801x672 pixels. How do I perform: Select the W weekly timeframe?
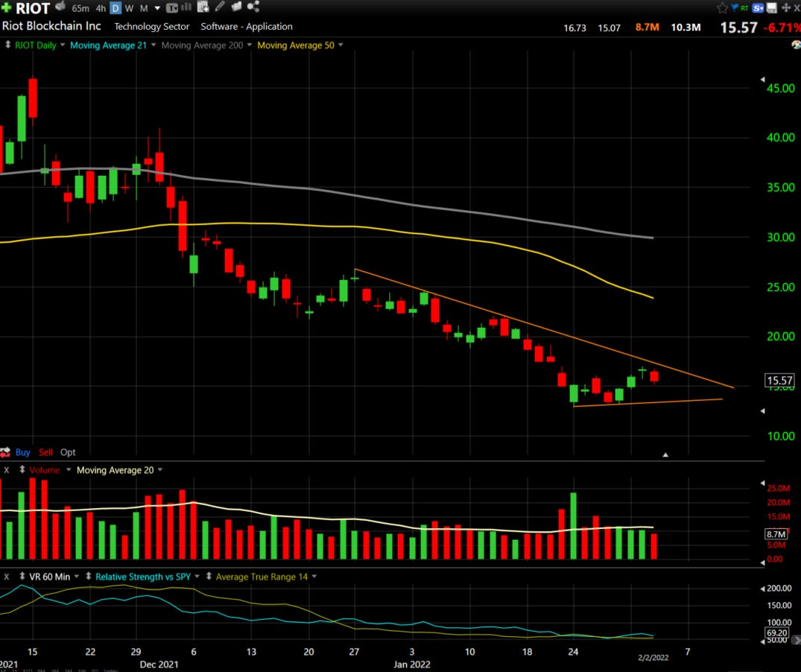[x=129, y=8]
